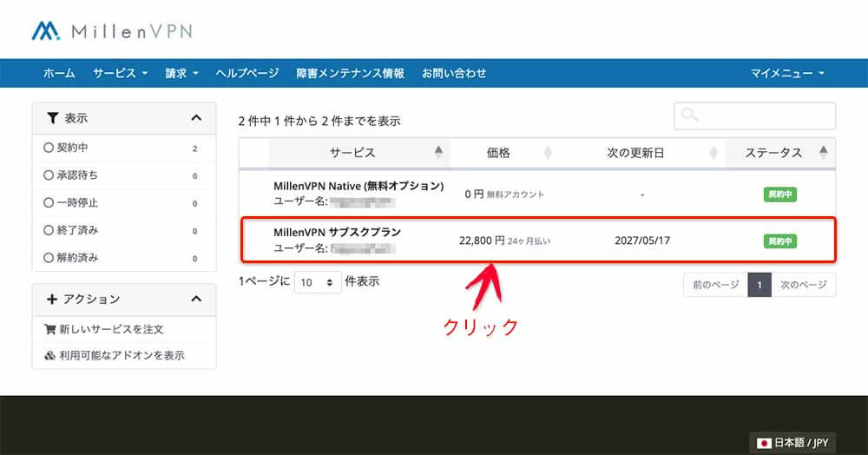Click into the service search field
Screen dimensions: 868x455
[x=754, y=115]
